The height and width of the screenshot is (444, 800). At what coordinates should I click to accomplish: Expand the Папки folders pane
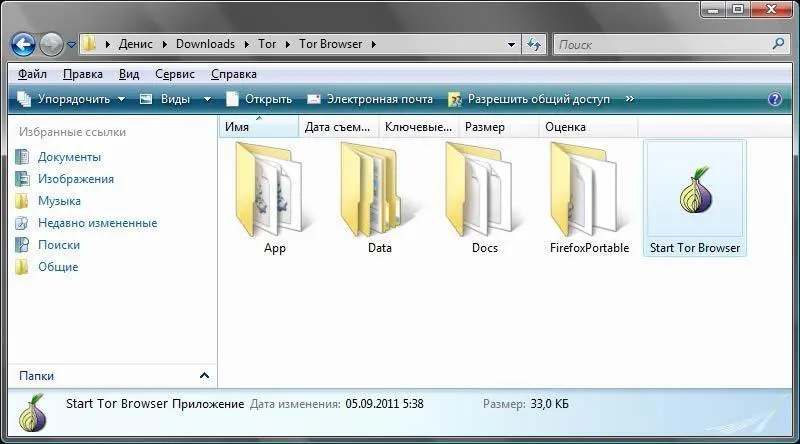204,376
